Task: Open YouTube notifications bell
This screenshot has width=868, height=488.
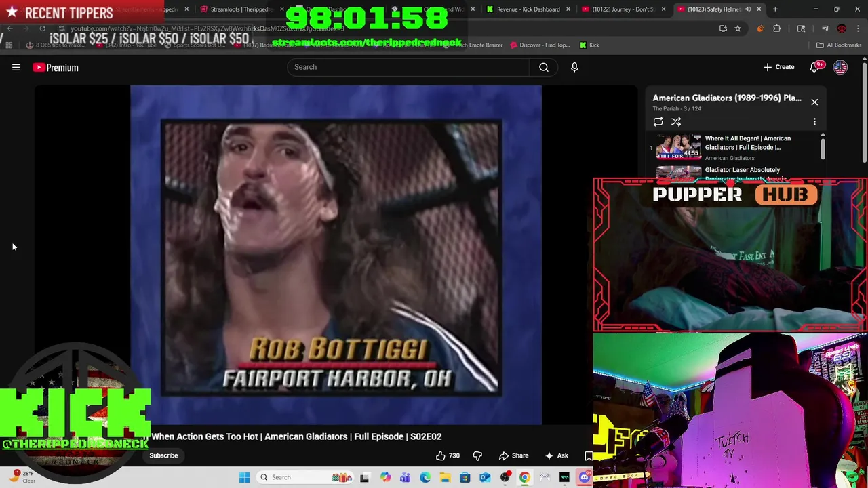Action: click(814, 67)
